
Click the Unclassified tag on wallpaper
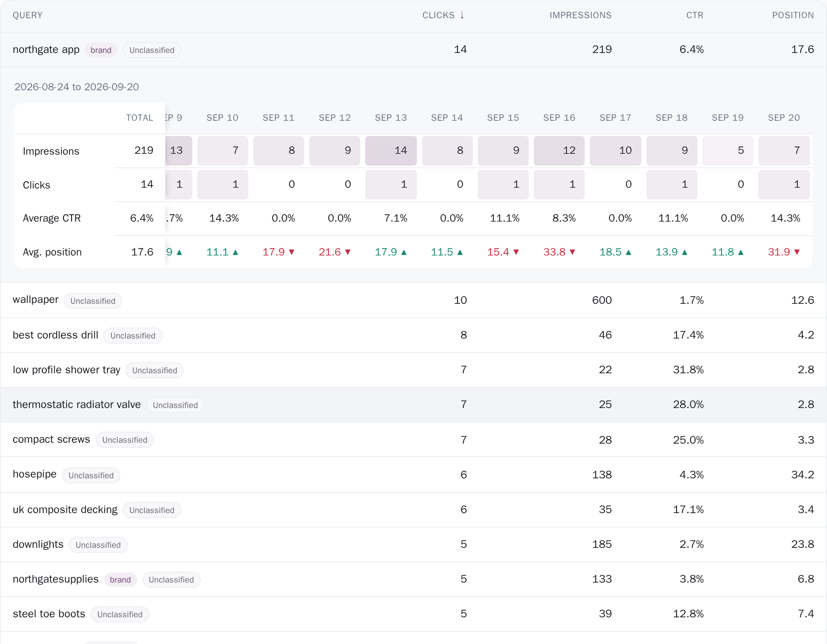click(x=93, y=301)
